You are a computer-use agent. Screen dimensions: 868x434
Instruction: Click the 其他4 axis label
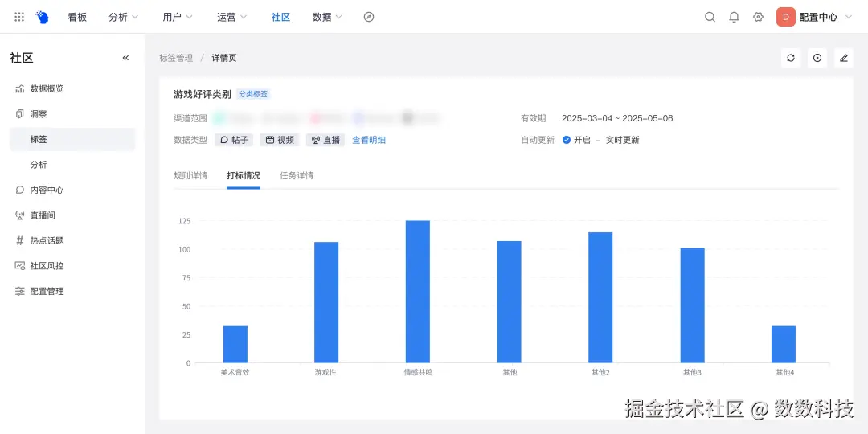point(785,373)
